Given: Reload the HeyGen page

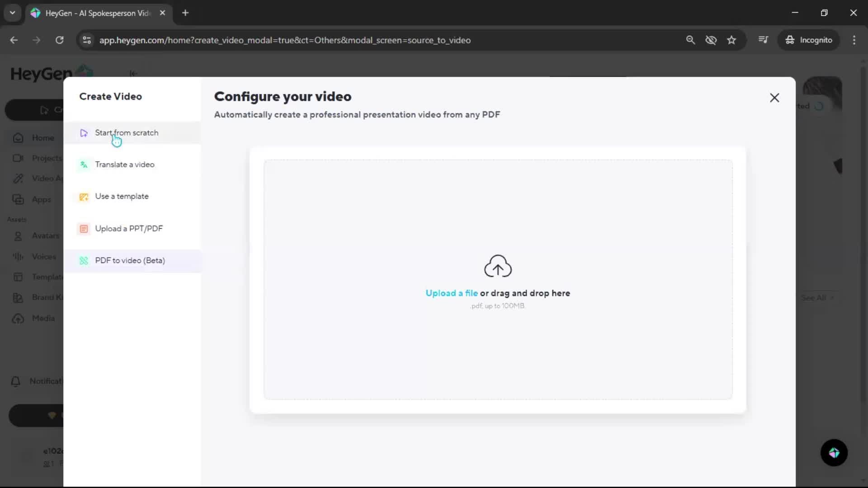Looking at the screenshot, I should pyautogui.click(x=59, y=40).
